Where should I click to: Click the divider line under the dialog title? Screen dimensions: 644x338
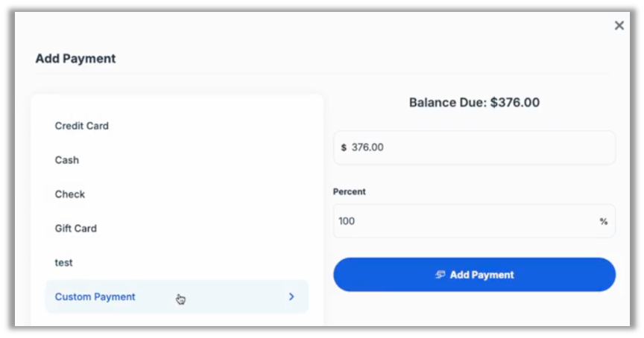322,74
